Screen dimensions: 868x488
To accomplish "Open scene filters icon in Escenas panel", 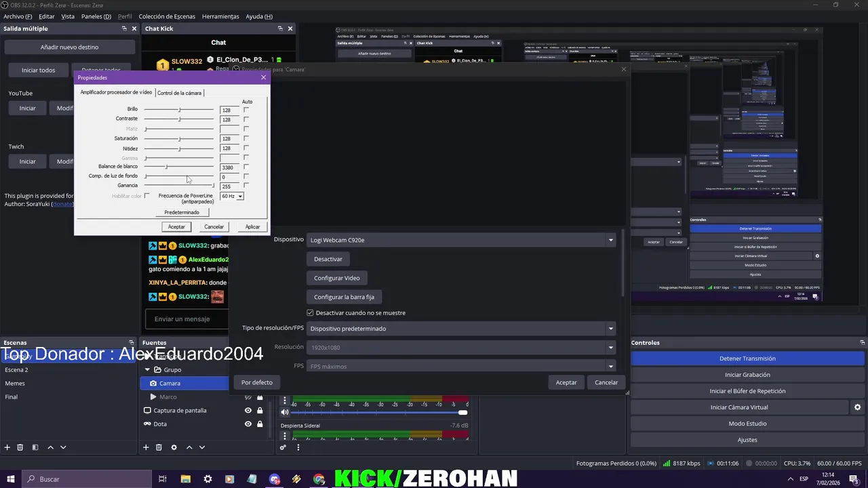I will [35, 447].
